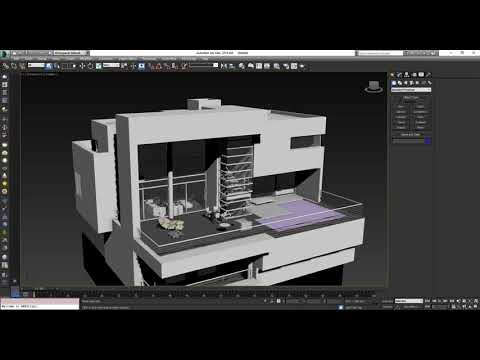Screen dimensions: 480x360
Task: Select the Select and Link tool
Action: [6, 66]
